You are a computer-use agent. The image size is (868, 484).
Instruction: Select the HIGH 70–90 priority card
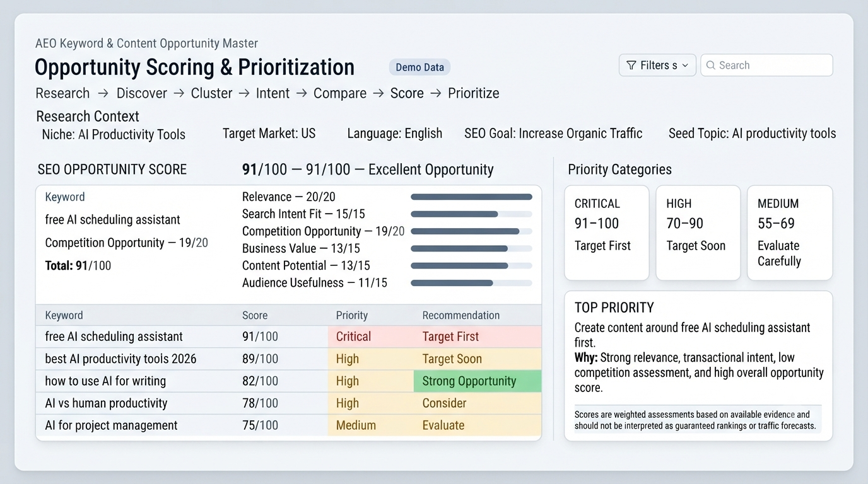698,233
